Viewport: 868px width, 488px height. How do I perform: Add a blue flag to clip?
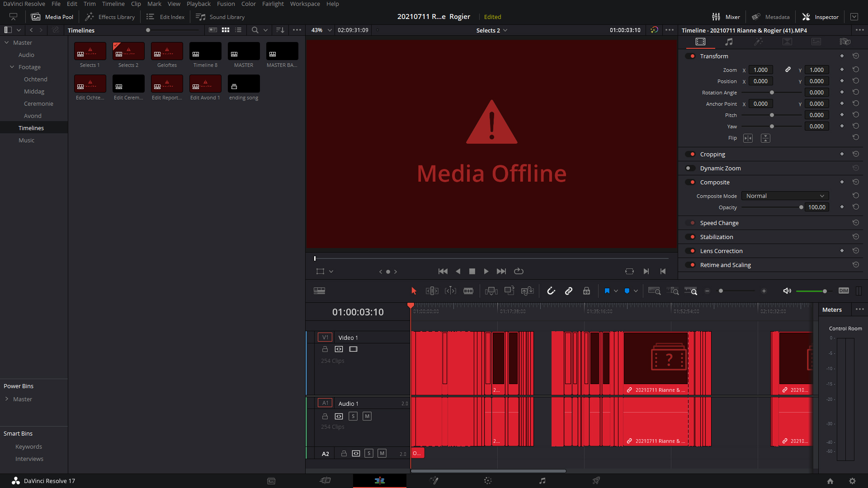pos(607,291)
